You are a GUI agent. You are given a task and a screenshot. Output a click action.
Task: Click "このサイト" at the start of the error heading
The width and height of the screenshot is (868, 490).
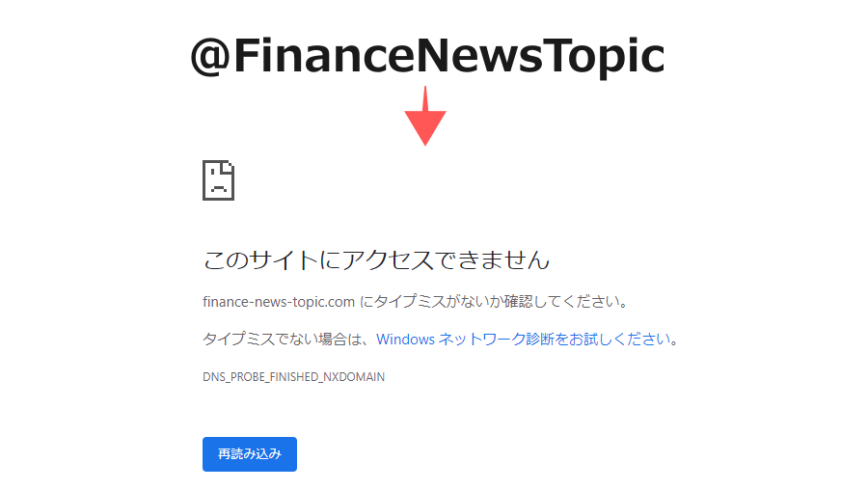pyautogui.click(x=260, y=259)
